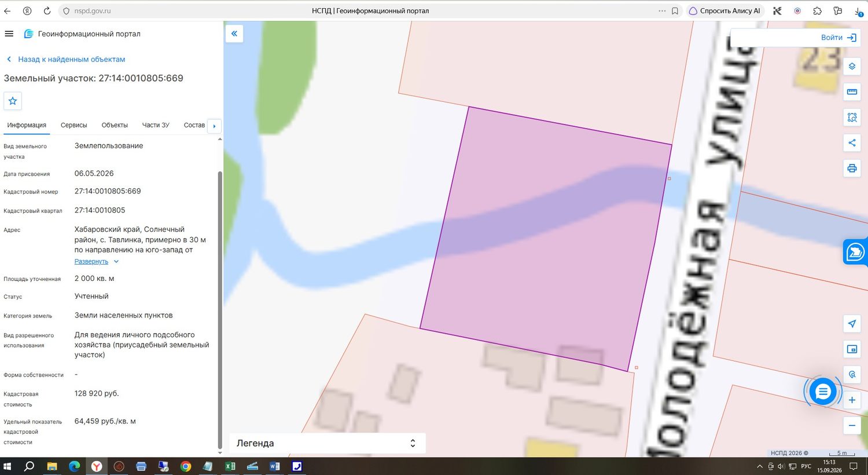
Task: Center map on my location arrow
Action: point(852,324)
